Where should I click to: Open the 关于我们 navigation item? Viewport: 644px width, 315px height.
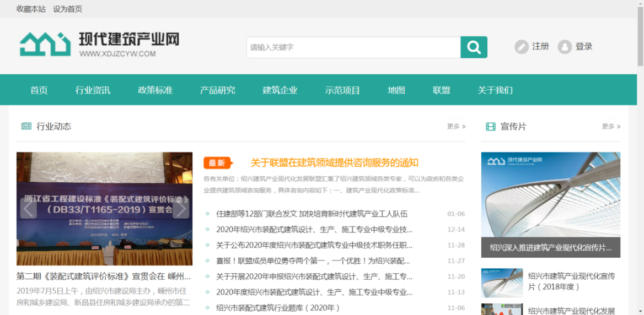pyautogui.click(x=495, y=90)
